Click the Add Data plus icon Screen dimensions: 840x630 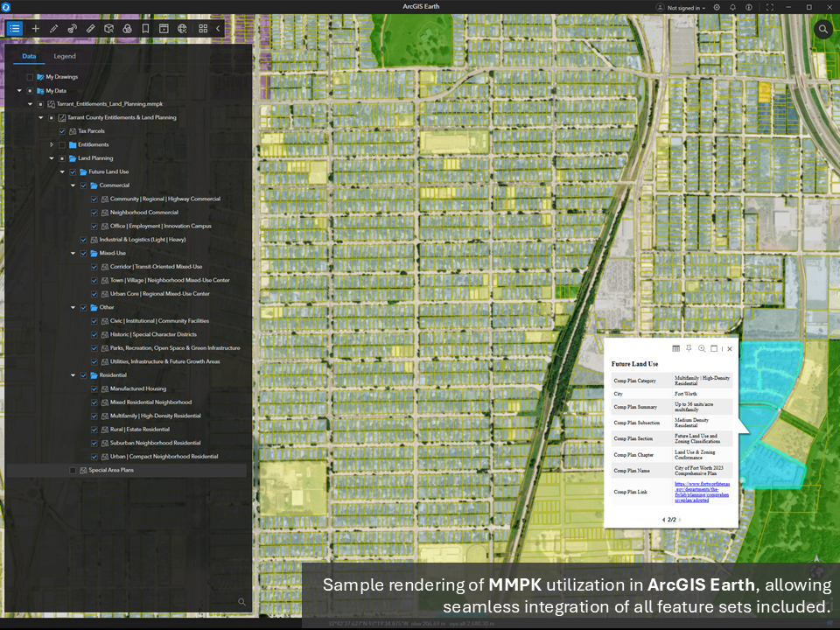[x=35, y=28]
